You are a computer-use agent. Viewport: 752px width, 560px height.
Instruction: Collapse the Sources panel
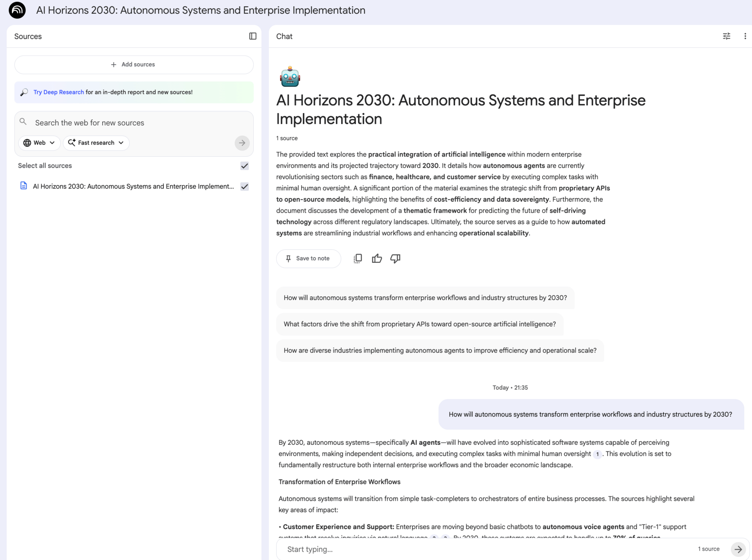point(253,36)
